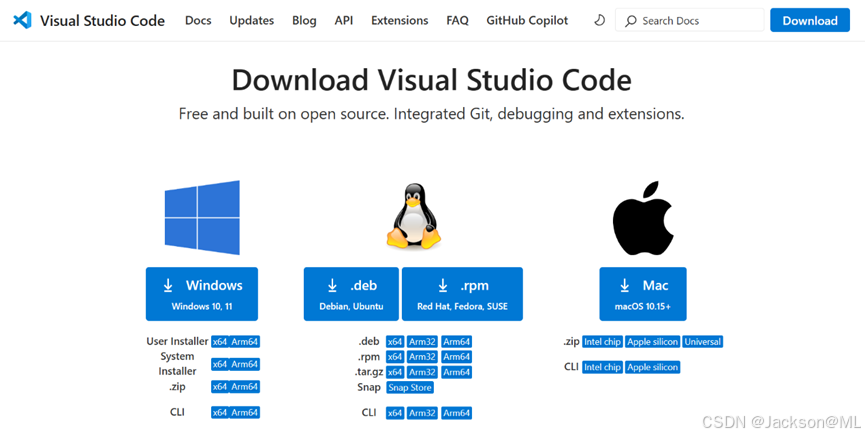
Task: Click the search magnifier icon
Action: [631, 21]
